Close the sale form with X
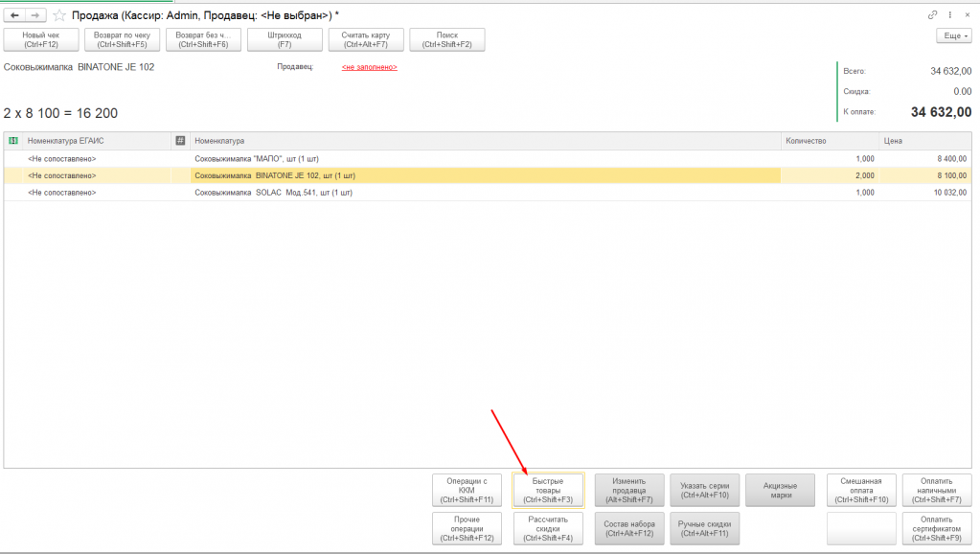 pos(967,14)
